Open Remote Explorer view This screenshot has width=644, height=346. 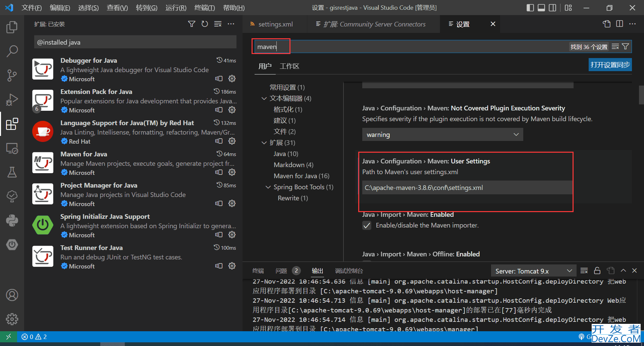pyautogui.click(x=12, y=148)
